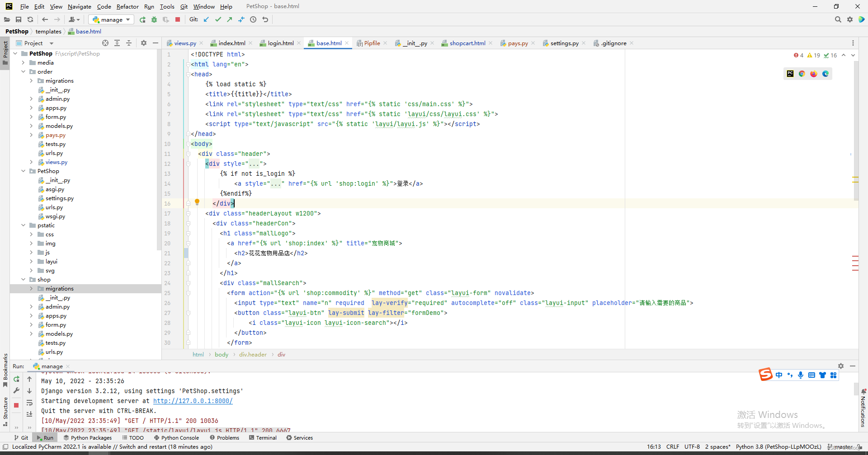Open built-in preview PyCharm icon
Image resolution: width=868 pixels, height=455 pixels.
pos(790,74)
